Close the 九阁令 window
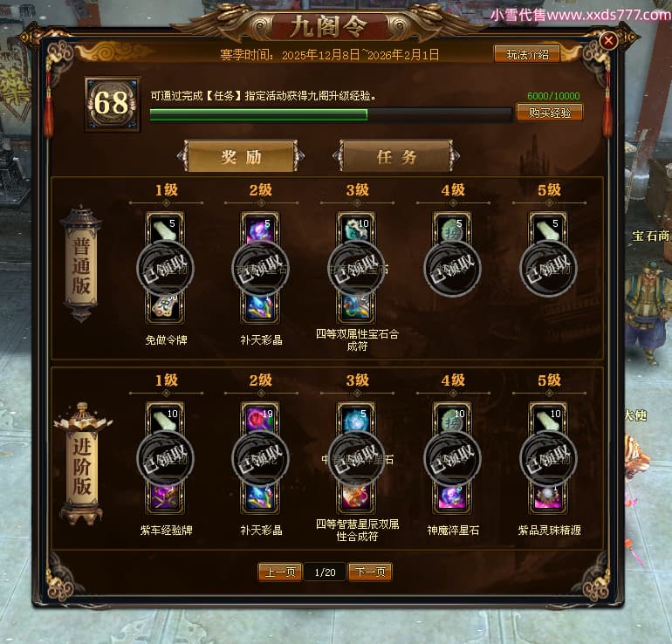672x644 pixels. (608, 41)
